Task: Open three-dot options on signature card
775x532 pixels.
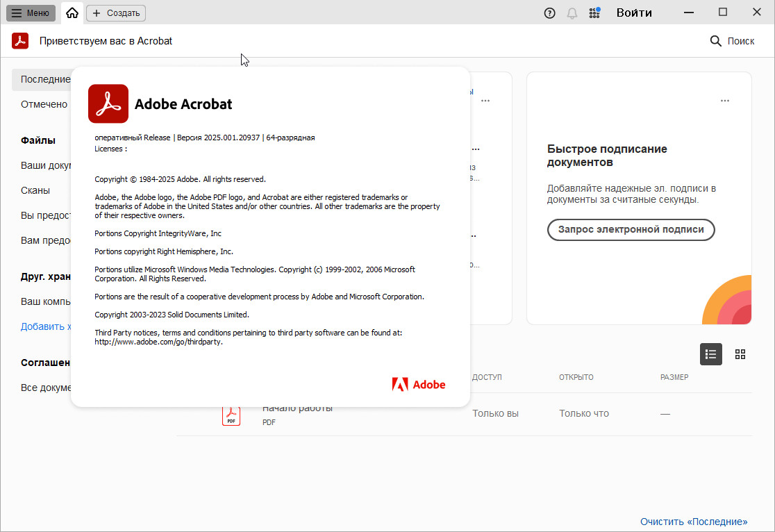Action: (725, 101)
